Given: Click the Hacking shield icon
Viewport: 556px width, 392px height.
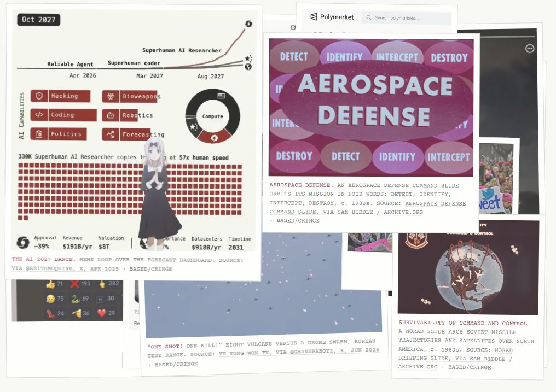Looking at the screenshot, I should pos(39,96).
